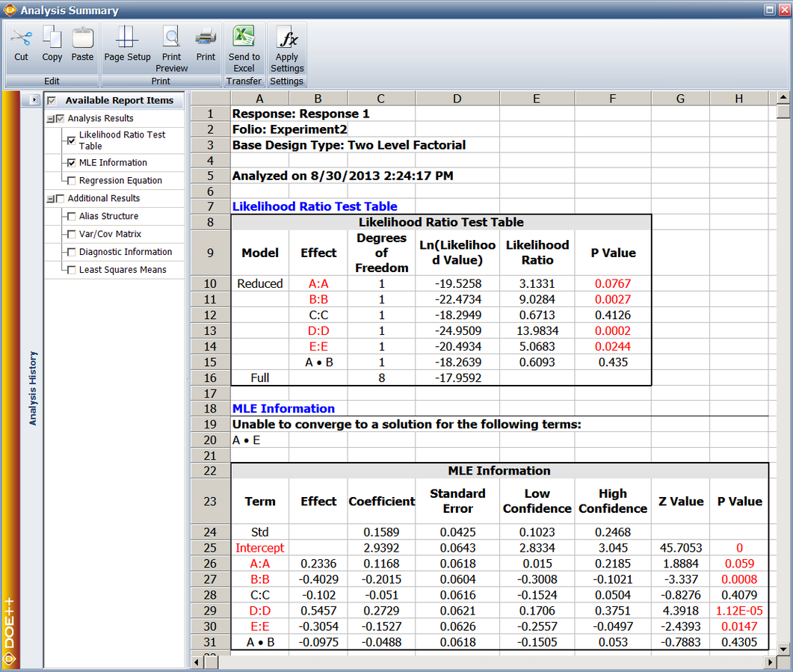Select row 31 header

210,641
